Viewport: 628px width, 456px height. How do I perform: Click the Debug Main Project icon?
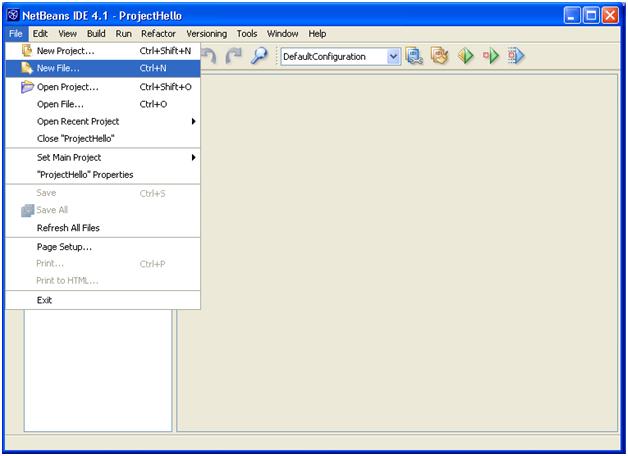coord(491,56)
